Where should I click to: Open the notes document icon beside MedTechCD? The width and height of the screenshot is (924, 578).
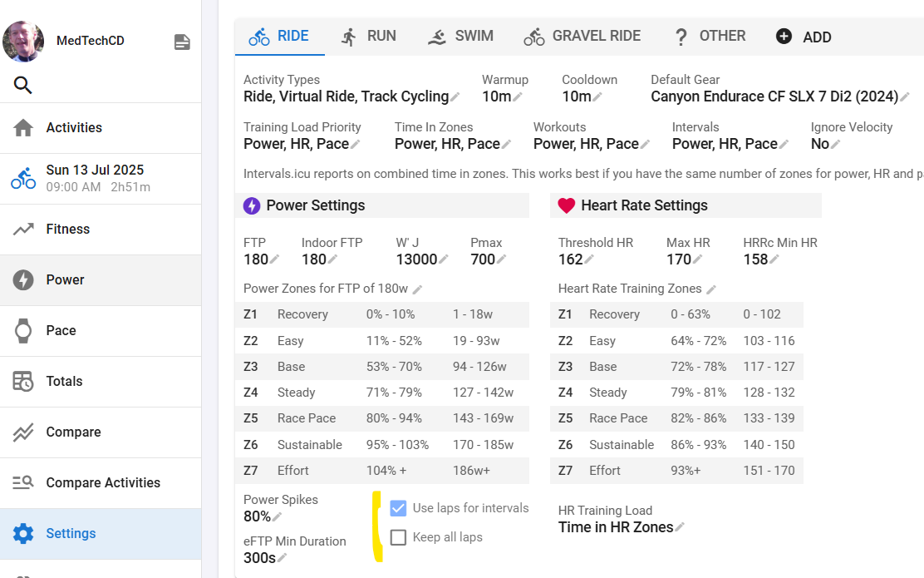click(182, 42)
